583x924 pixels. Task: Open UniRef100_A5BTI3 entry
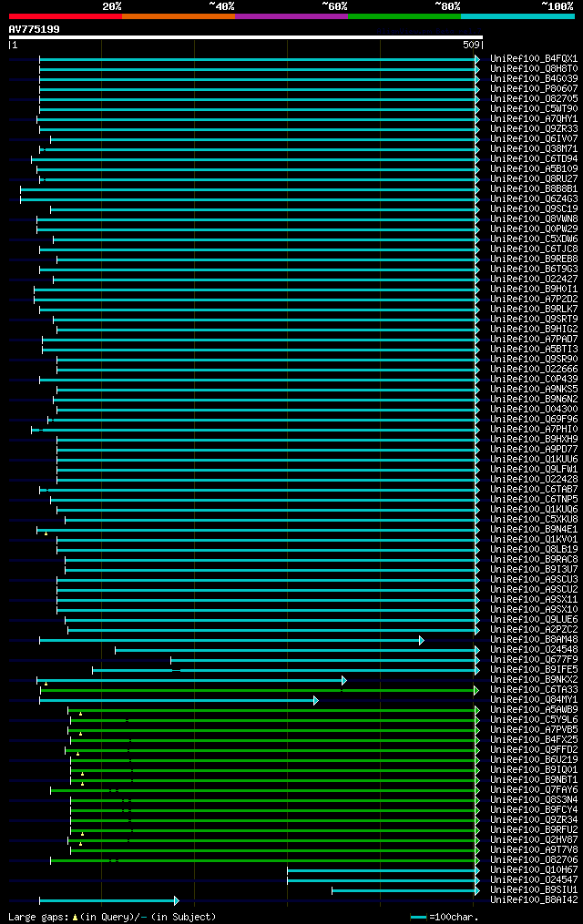click(x=534, y=350)
